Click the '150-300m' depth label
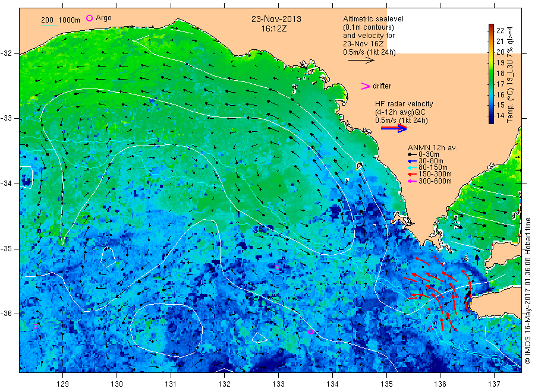Viewport: 535px width, 392px height. 435,174
